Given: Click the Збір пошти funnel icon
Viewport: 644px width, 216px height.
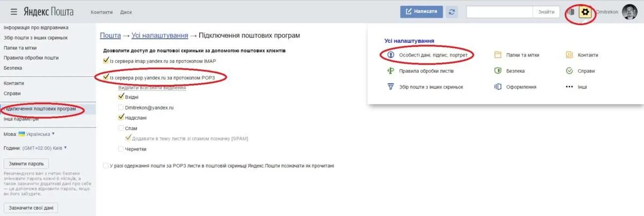Looking at the screenshot, I should point(391,87).
